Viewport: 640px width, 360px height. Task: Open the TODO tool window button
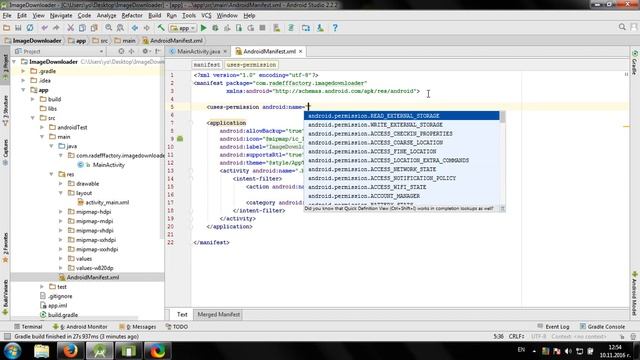tap(177, 327)
